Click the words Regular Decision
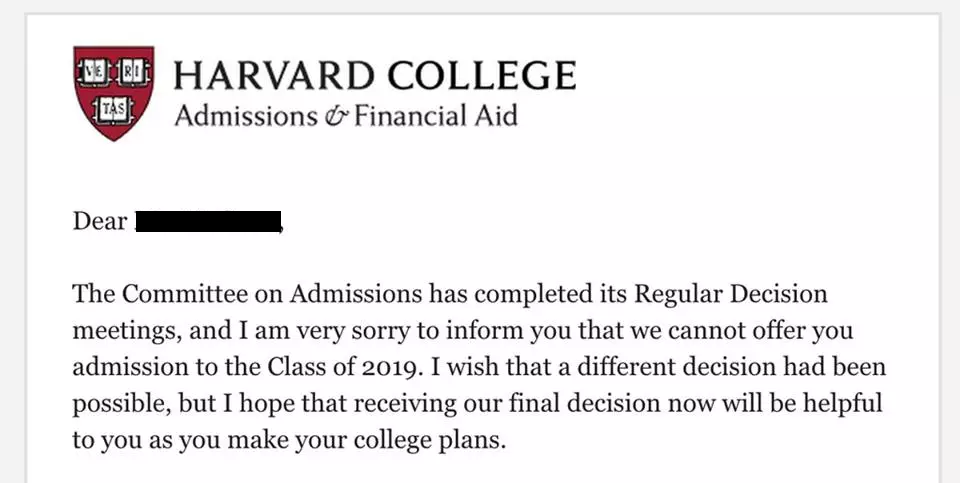This screenshot has width=960, height=483. tap(731, 294)
